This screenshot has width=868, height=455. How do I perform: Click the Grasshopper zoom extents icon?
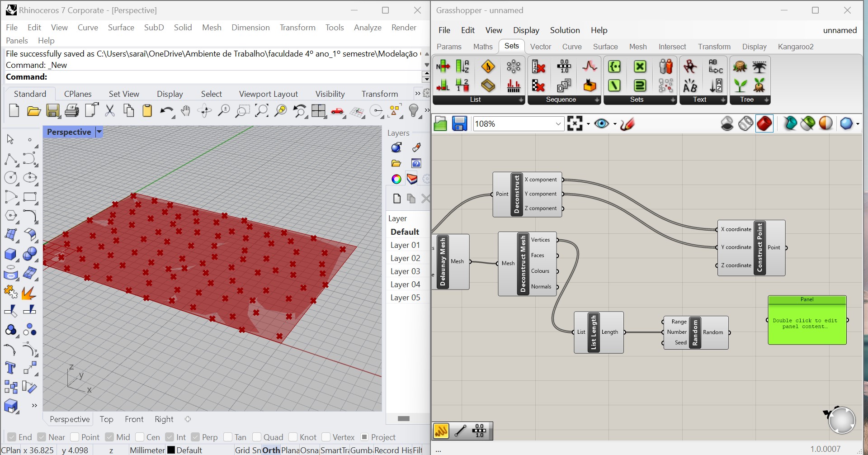pos(575,123)
